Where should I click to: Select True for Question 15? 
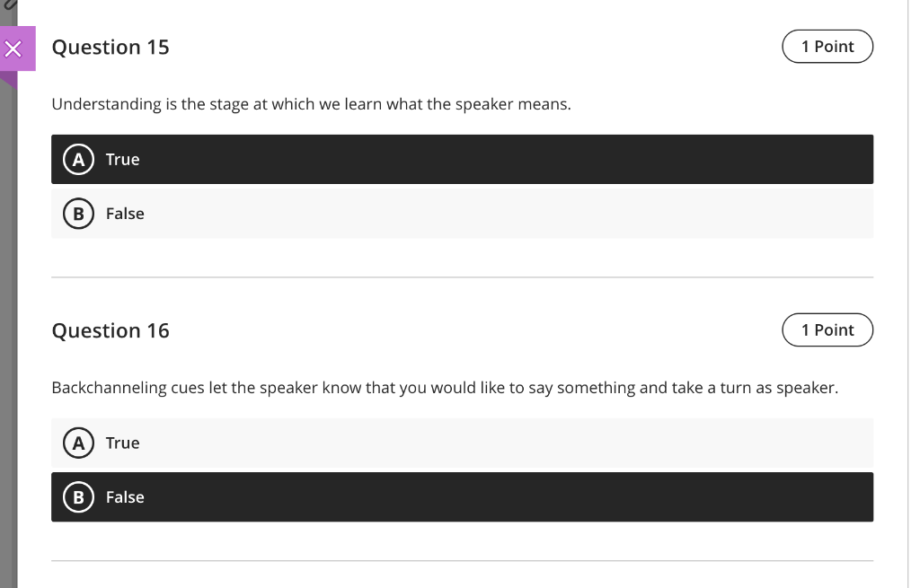359,159
